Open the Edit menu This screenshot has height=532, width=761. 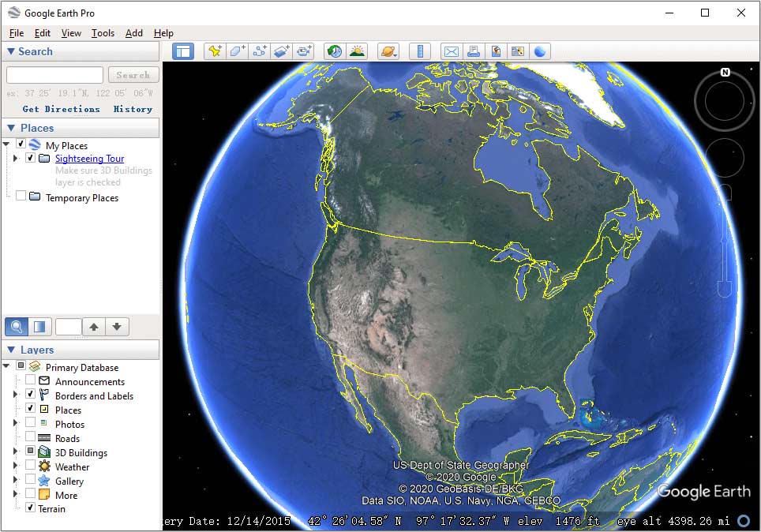(42, 33)
